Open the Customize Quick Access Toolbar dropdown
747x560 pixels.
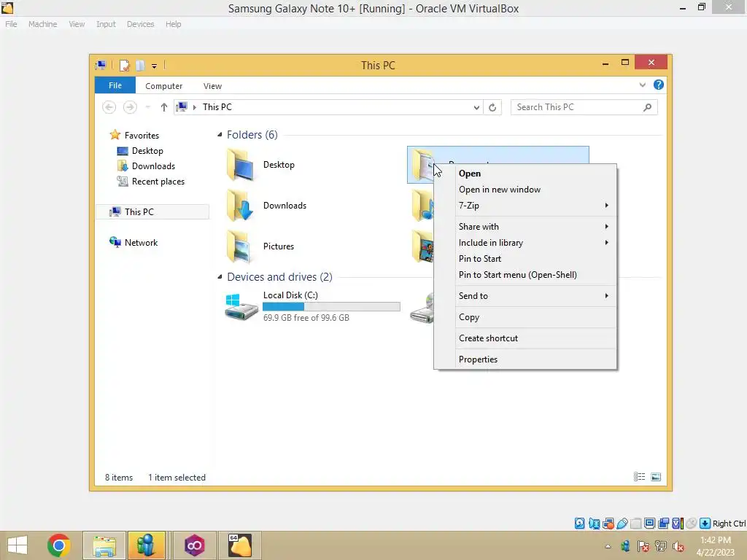pyautogui.click(x=155, y=66)
